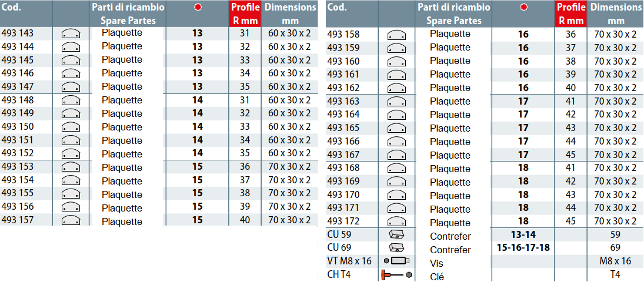Viewport: 644px width, 282px height.
Task: Click the red dot icon in right table header
Action: coord(523,8)
